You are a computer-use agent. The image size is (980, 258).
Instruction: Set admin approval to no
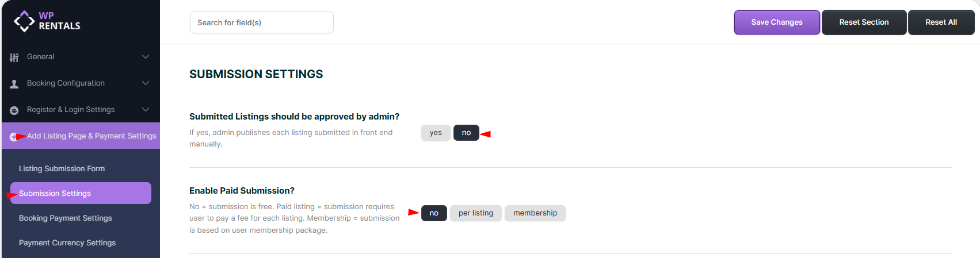tap(466, 133)
